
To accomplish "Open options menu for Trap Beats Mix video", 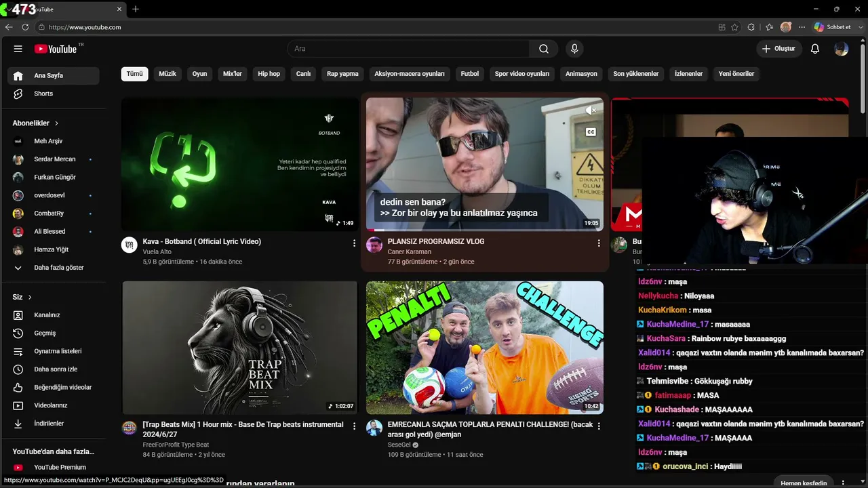I will [354, 426].
